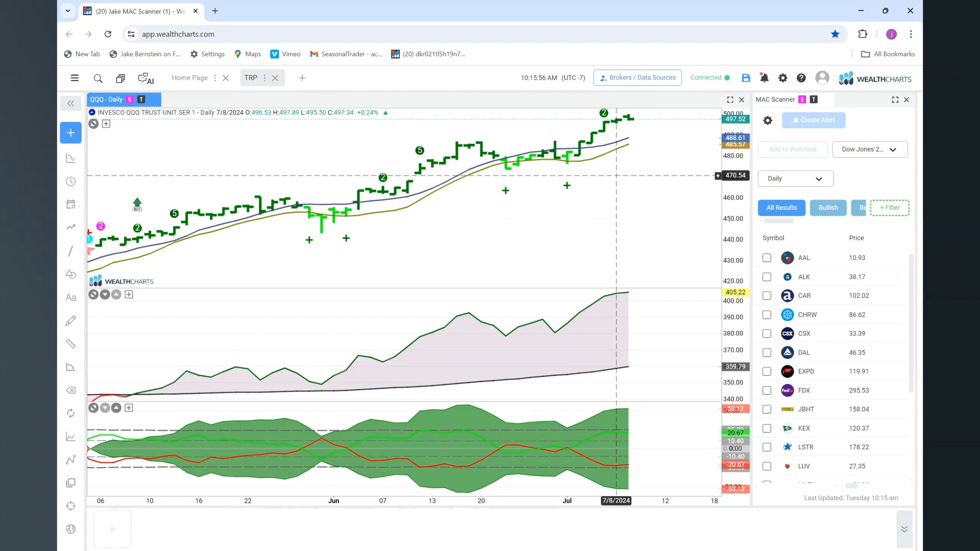Maximize the MAC Scanner panel

coord(895,100)
